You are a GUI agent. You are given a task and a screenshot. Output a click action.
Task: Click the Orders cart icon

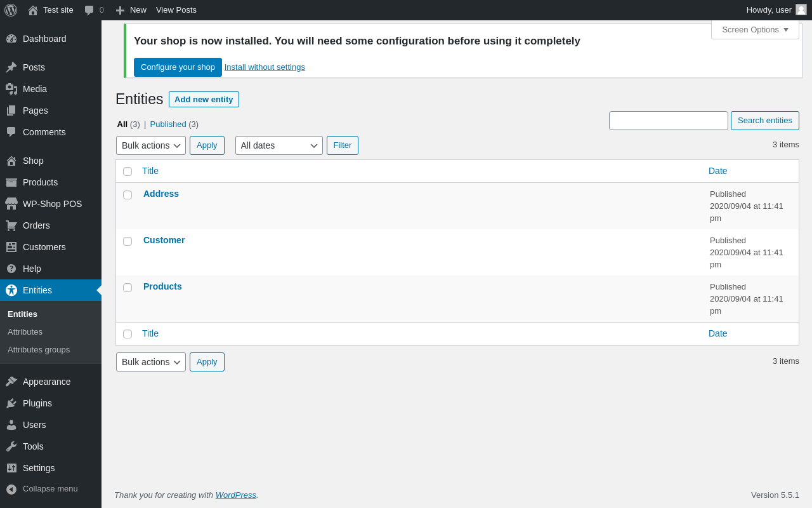pos(11,225)
